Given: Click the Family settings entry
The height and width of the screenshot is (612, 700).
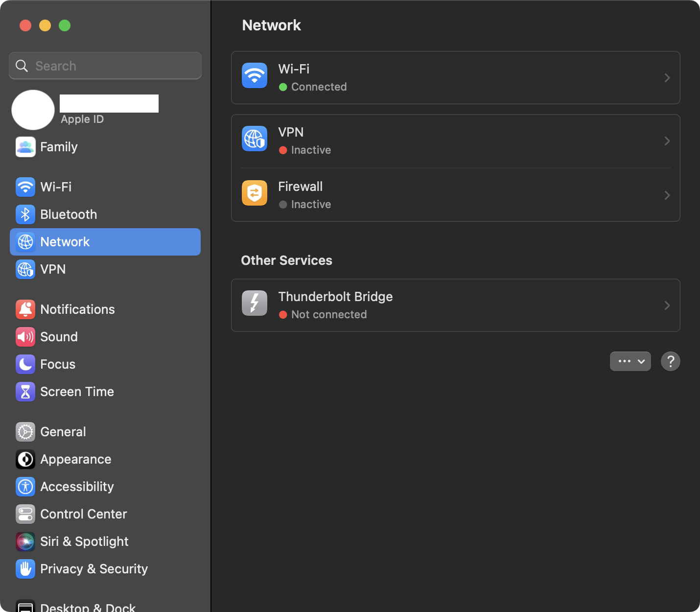Looking at the screenshot, I should [x=59, y=146].
